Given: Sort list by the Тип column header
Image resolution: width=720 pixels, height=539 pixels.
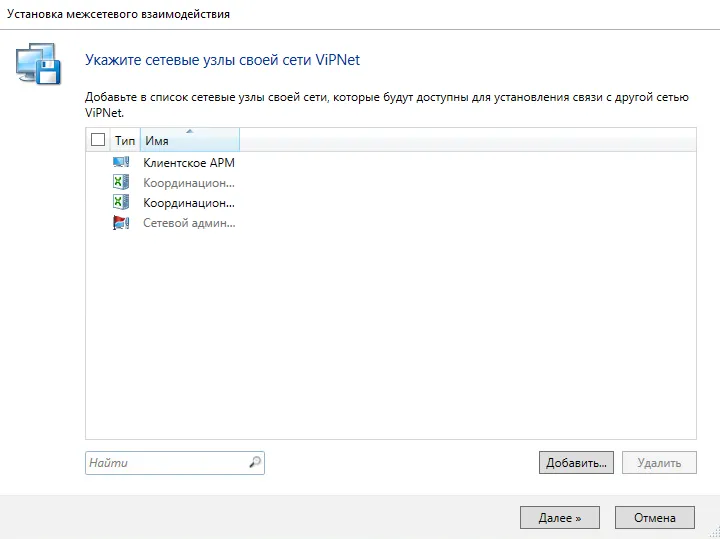Looking at the screenshot, I should click(124, 140).
